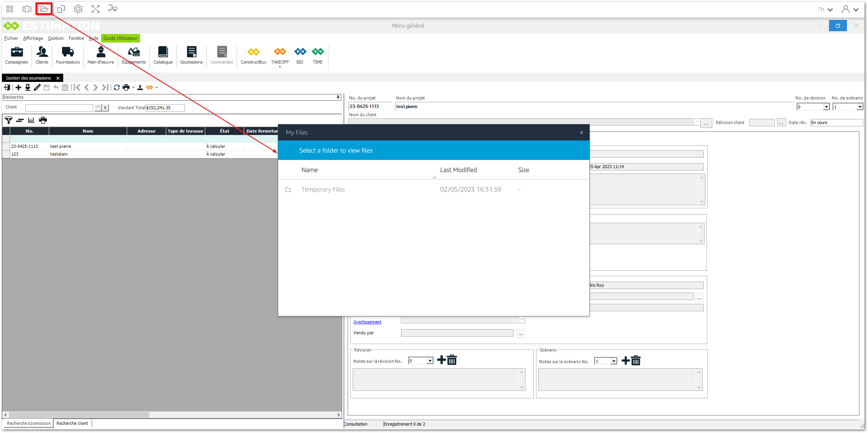Click the pin icon on Recherche panel
Viewport: 868px width, 433px height.
click(338, 97)
